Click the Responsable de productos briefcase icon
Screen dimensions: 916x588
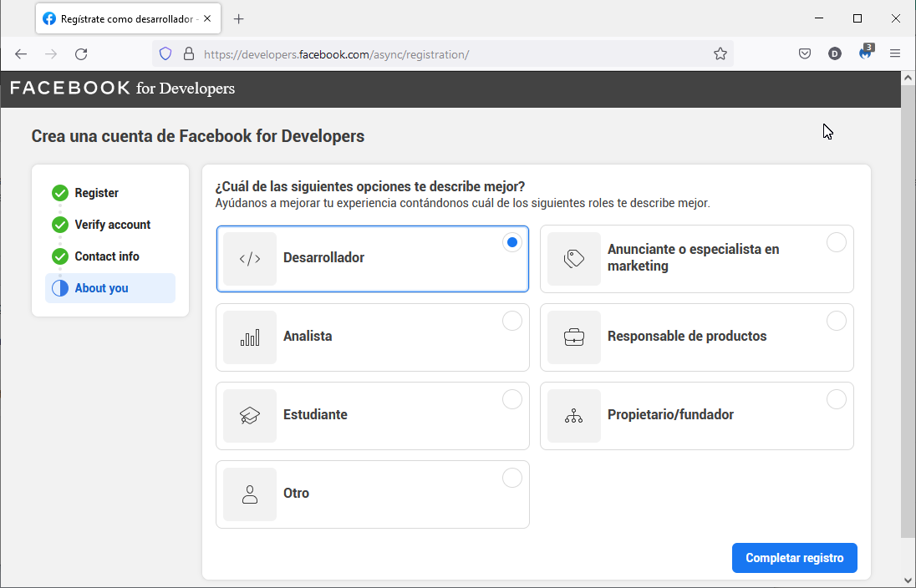pyautogui.click(x=574, y=337)
